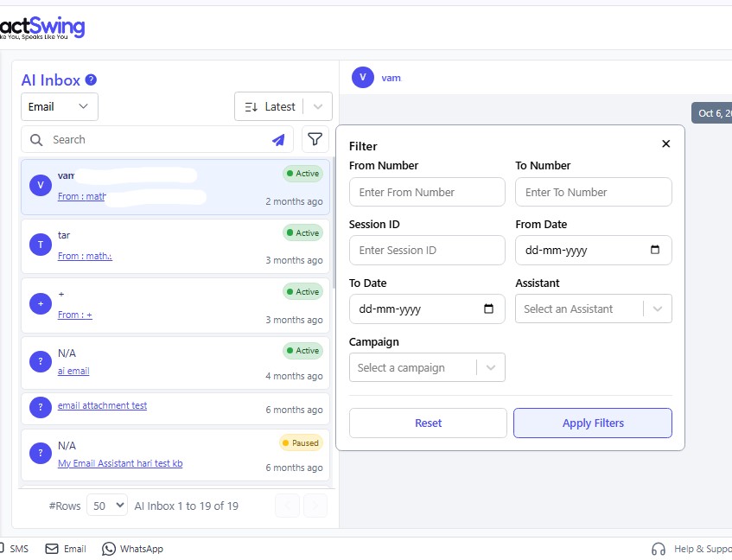Click the AI Inbox help question icon

click(x=91, y=80)
